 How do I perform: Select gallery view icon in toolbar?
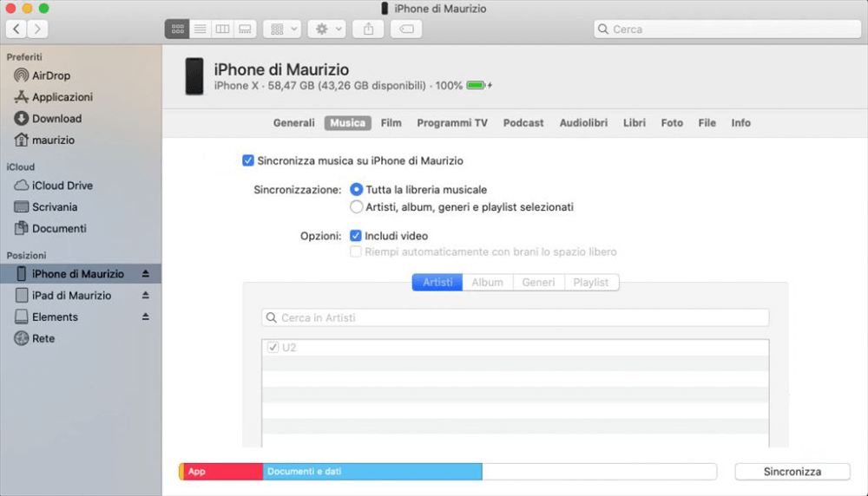[x=245, y=29]
